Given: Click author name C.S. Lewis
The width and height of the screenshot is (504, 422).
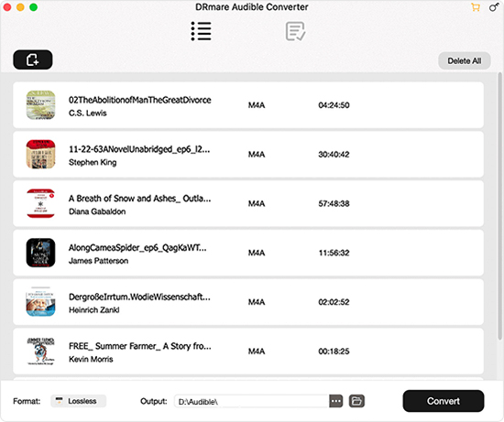Looking at the screenshot, I should pyautogui.click(x=87, y=113).
